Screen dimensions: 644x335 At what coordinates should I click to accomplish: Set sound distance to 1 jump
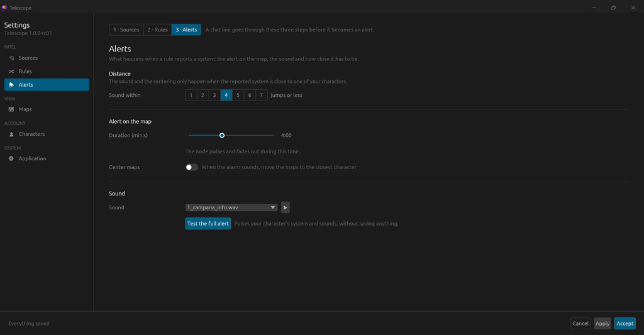pos(191,95)
